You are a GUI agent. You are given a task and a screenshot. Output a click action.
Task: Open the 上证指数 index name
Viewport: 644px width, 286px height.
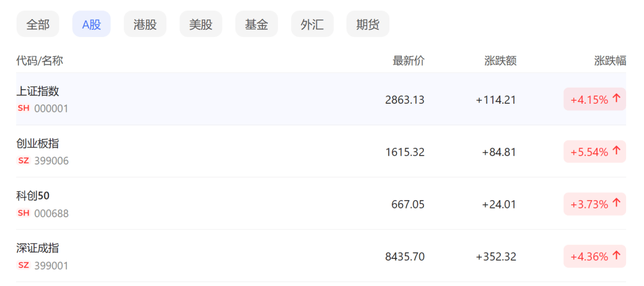point(38,91)
